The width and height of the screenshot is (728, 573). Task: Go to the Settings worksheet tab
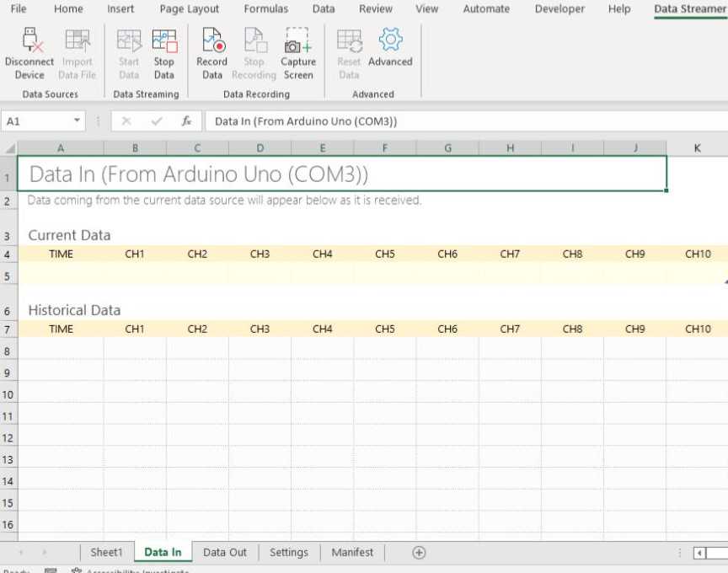[x=289, y=553]
